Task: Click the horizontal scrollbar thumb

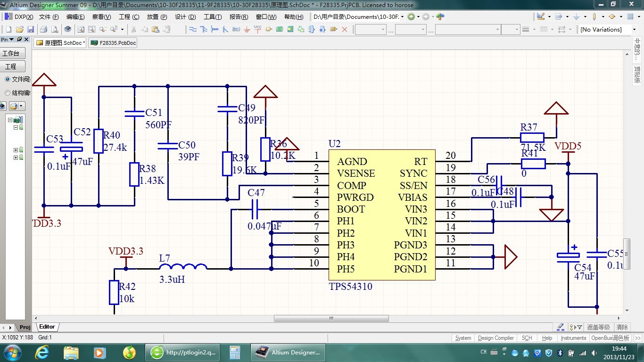Action: pos(331,319)
